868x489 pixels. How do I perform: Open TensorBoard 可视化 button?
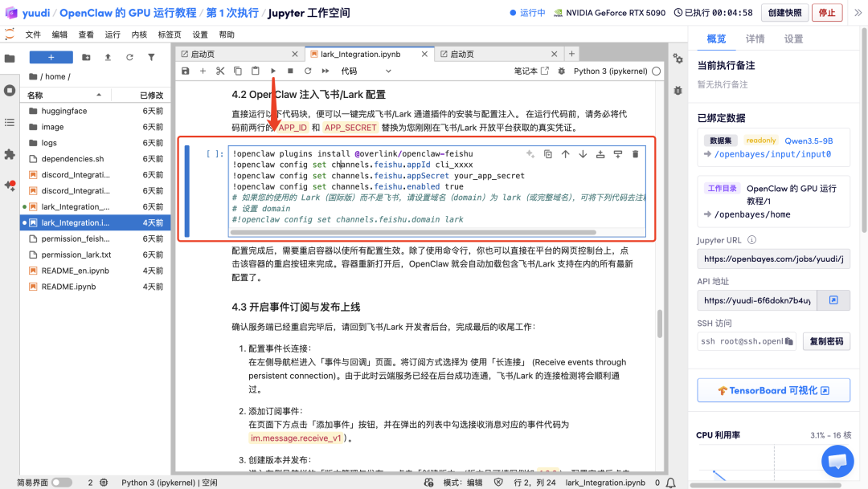pos(773,390)
